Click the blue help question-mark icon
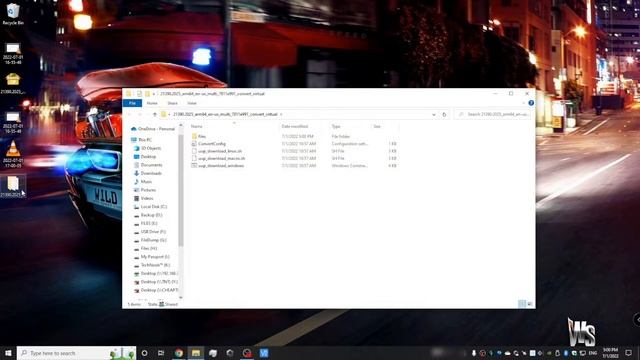 pyautogui.click(x=531, y=103)
